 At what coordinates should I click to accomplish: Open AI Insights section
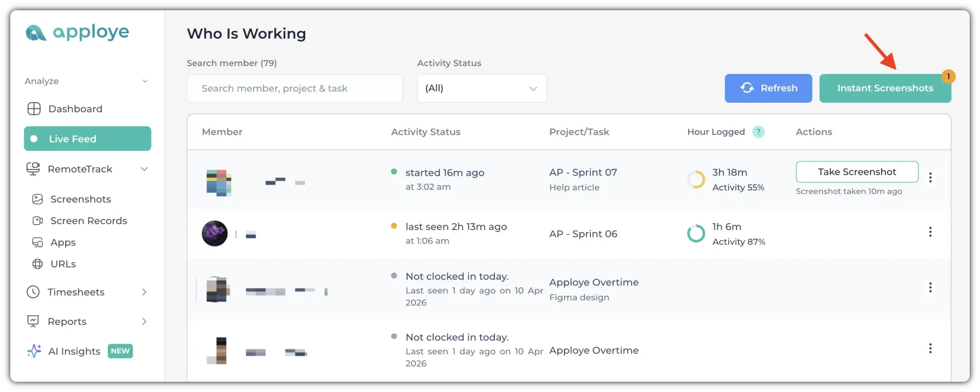coord(74,351)
